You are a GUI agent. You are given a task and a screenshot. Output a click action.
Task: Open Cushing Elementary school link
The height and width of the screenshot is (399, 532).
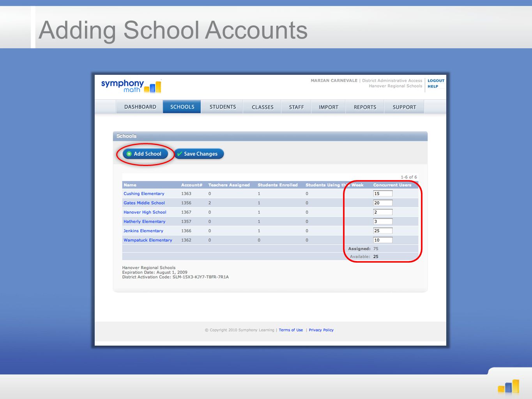tap(144, 194)
